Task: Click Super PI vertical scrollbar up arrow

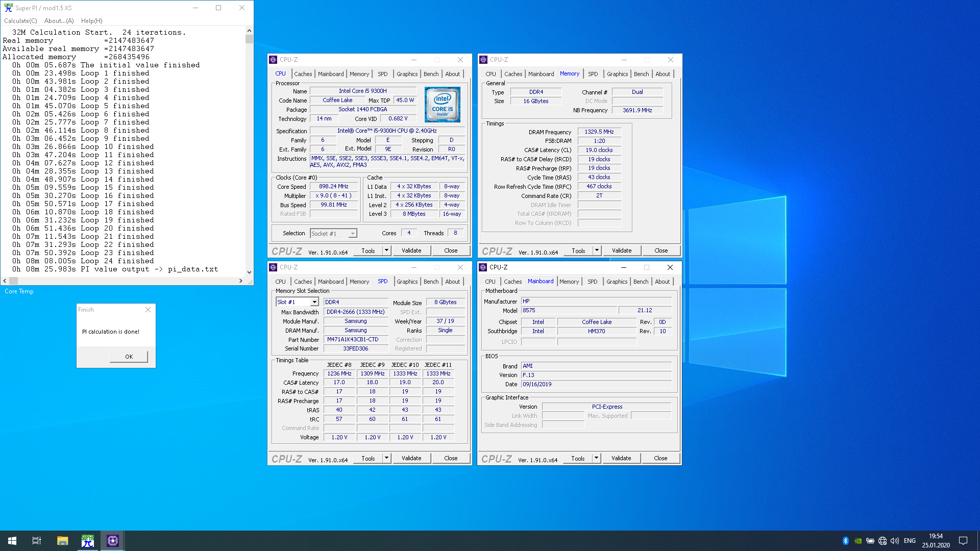Action: coord(249,31)
